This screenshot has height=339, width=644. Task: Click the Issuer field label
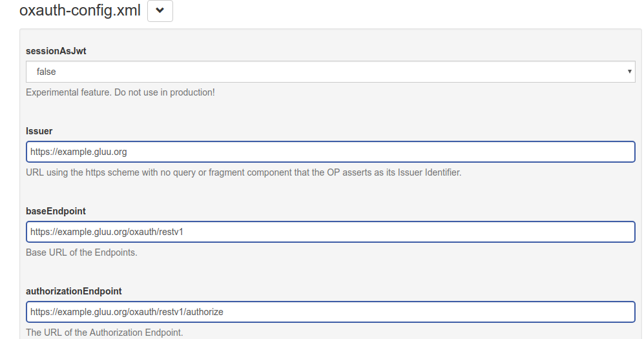point(39,131)
